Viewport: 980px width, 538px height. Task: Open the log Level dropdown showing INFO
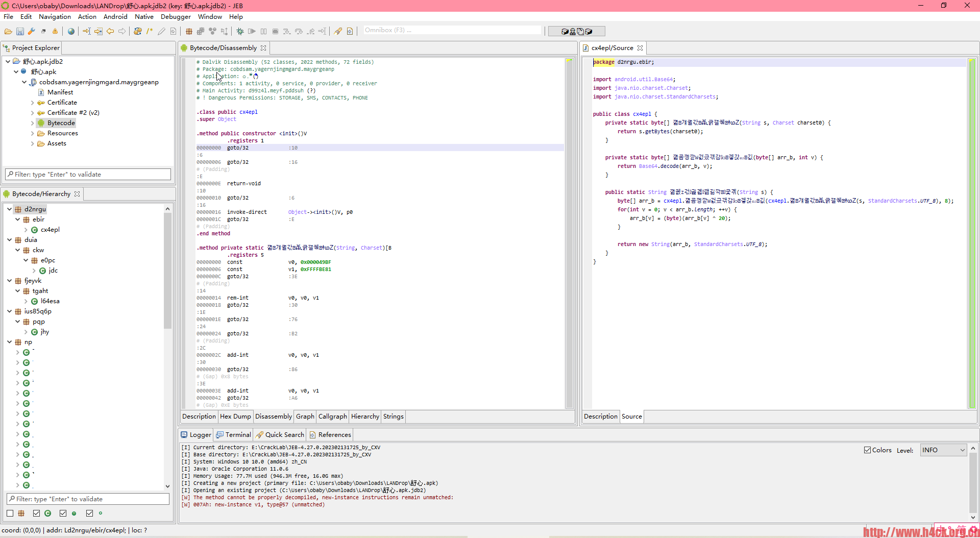(943, 450)
